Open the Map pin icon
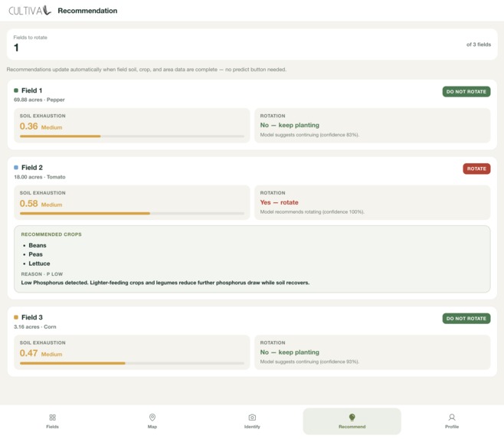The image size is (504, 439). click(x=152, y=418)
